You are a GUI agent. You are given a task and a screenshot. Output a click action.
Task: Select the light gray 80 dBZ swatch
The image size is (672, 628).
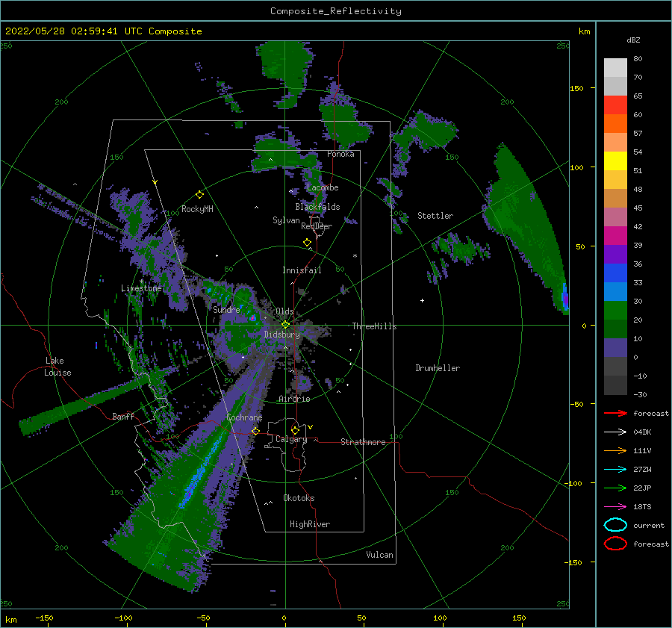(x=615, y=68)
